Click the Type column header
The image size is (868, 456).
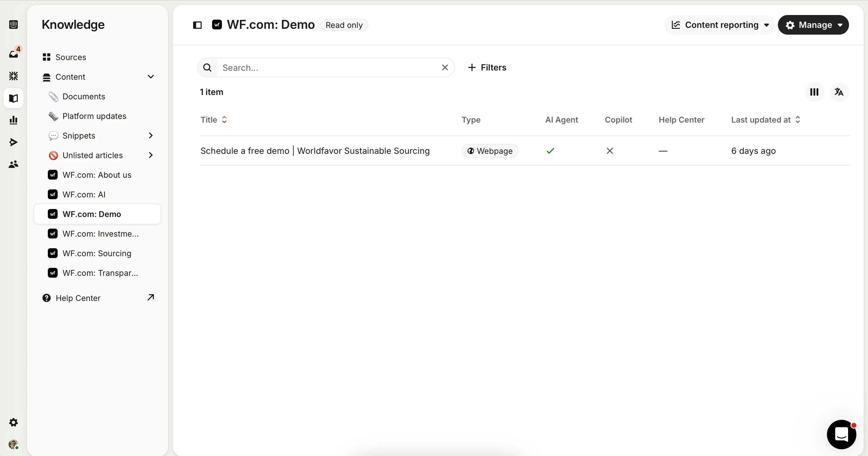coord(471,120)
